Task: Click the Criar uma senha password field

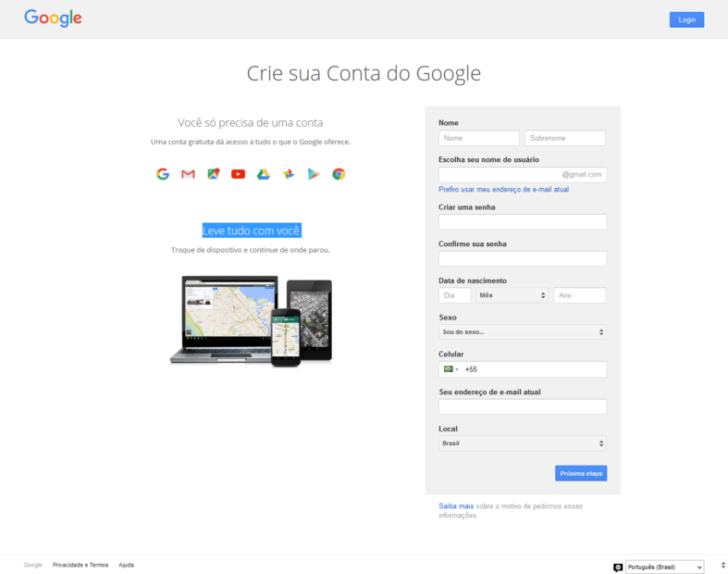Action: click(x=523, y=221)
